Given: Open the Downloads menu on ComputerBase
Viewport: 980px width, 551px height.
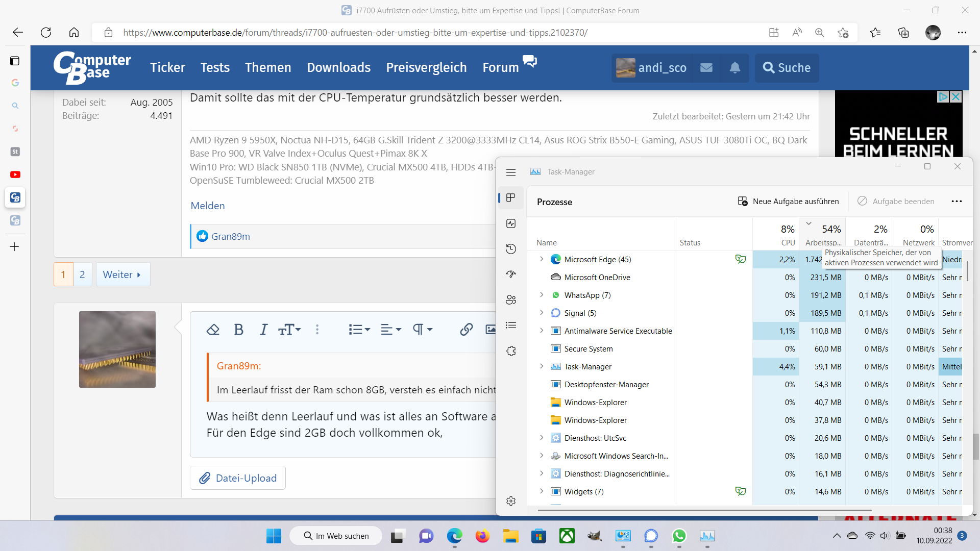Looking at the screenshot, I should click(338, 67).
